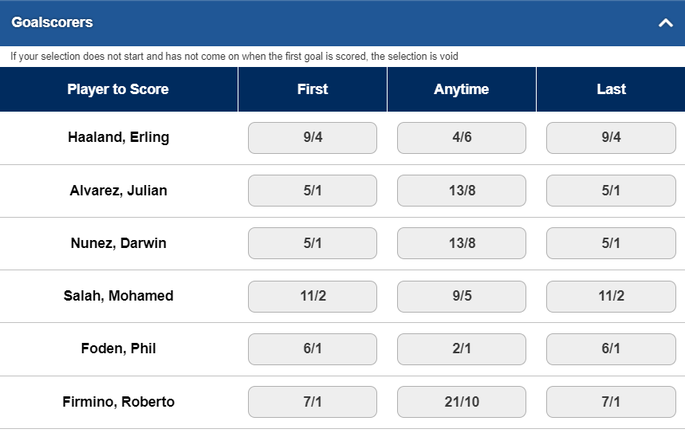The height and width of the screenshot is (433, 685).
Task: Click the Goalscorers header title
Action: click(x=52, y=22)
